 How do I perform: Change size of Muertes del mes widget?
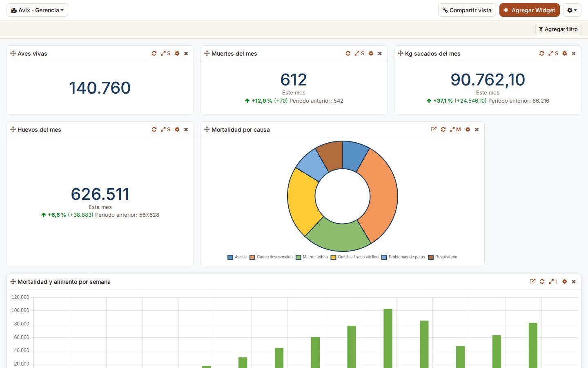359,54
